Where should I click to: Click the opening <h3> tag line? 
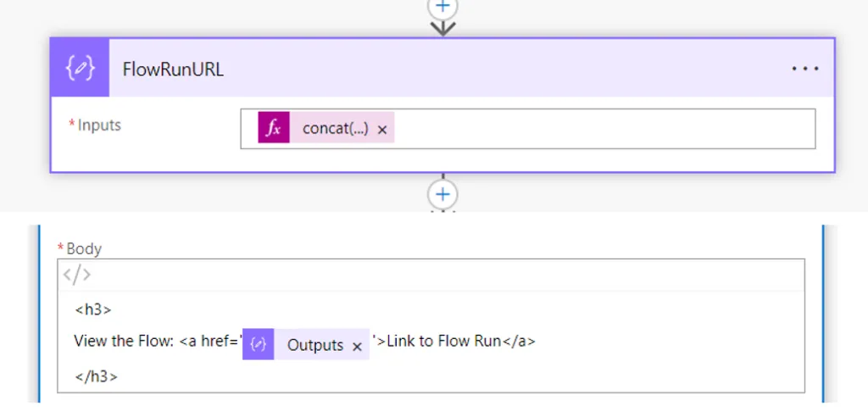pyautogui.click(x=93, y=309)
